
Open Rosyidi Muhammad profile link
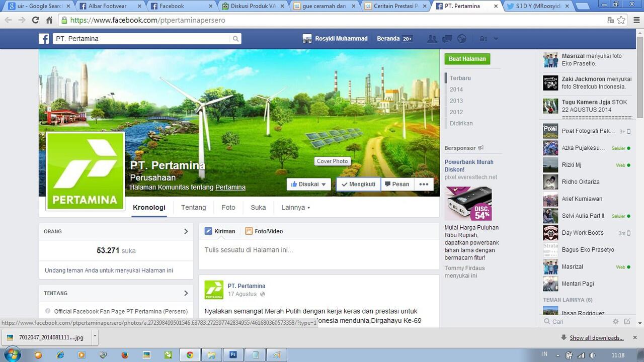tap(335, 39)
